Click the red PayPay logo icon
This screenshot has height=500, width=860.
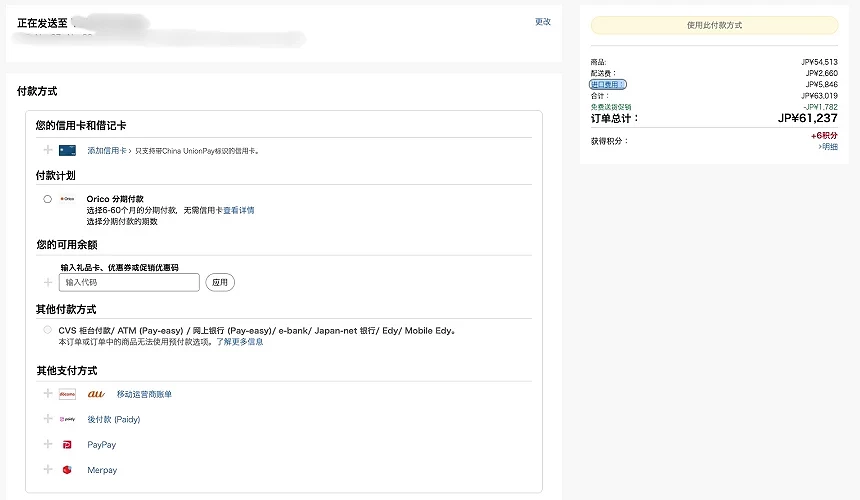(x=67, y=445)
